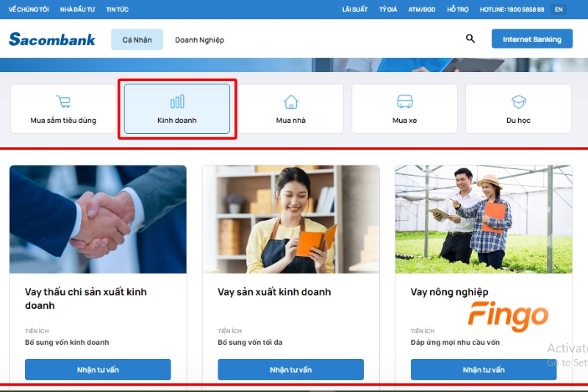Click Nhận tư vấn under Vay nông nghiệp
Screen dimensions: 588x392
click(x=484, y=369)
